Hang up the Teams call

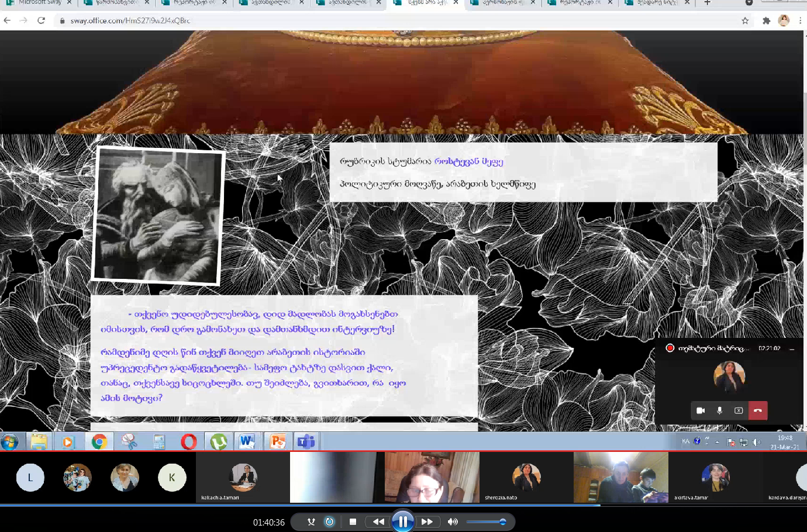(x=758, y=410)
